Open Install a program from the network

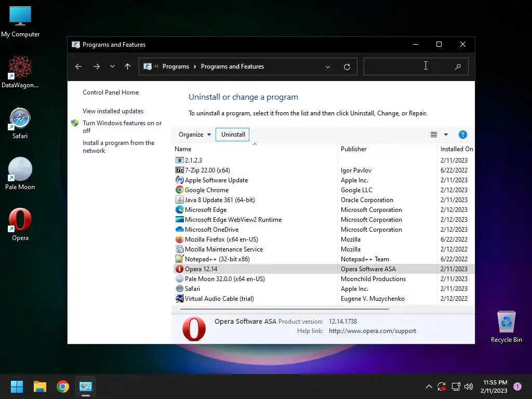118,147
